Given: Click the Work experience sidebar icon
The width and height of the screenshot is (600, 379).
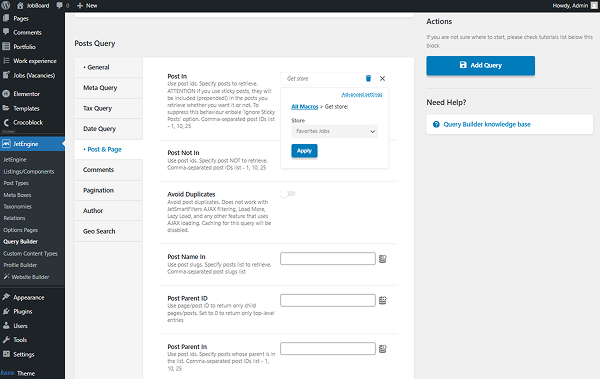Looking at the screenshot, I should [6, 60].
